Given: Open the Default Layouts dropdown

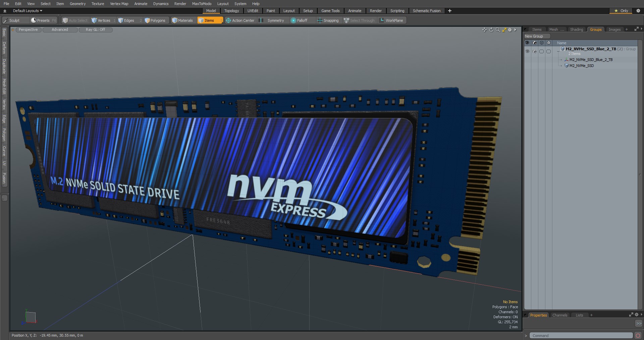Looking at the screenshot, I should coord(28,11).
